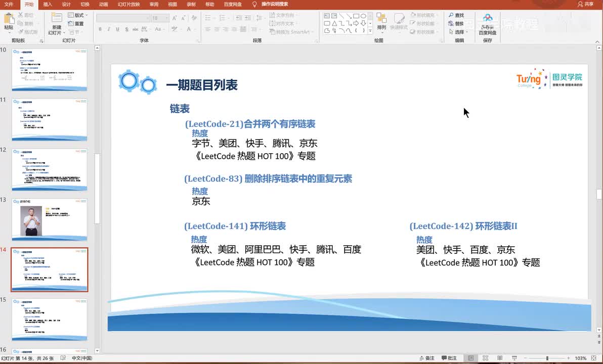Select the rectangle shape in shapes gallery
Screen dimensions: 603x364
coord(356,16)
